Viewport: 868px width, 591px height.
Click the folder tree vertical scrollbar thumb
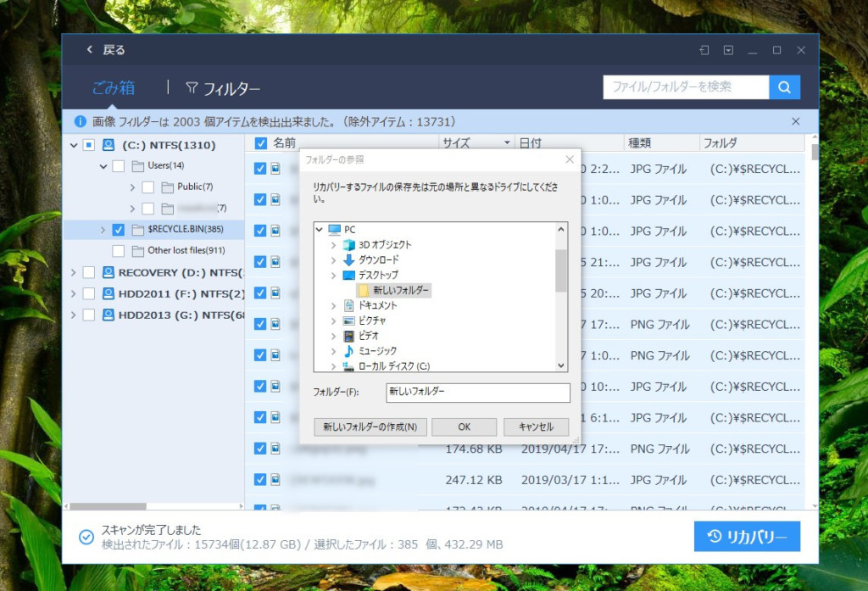(x=561, y=270)
